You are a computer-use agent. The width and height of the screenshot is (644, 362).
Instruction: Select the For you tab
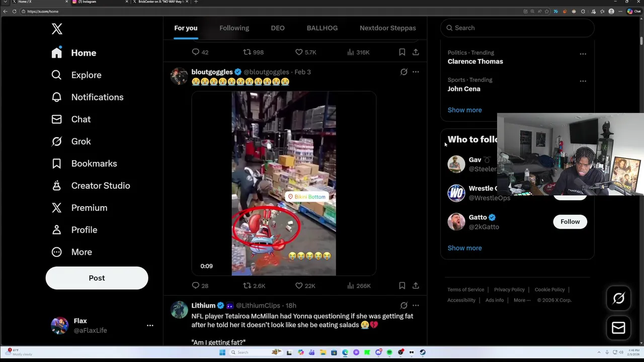tap(186, 28)
